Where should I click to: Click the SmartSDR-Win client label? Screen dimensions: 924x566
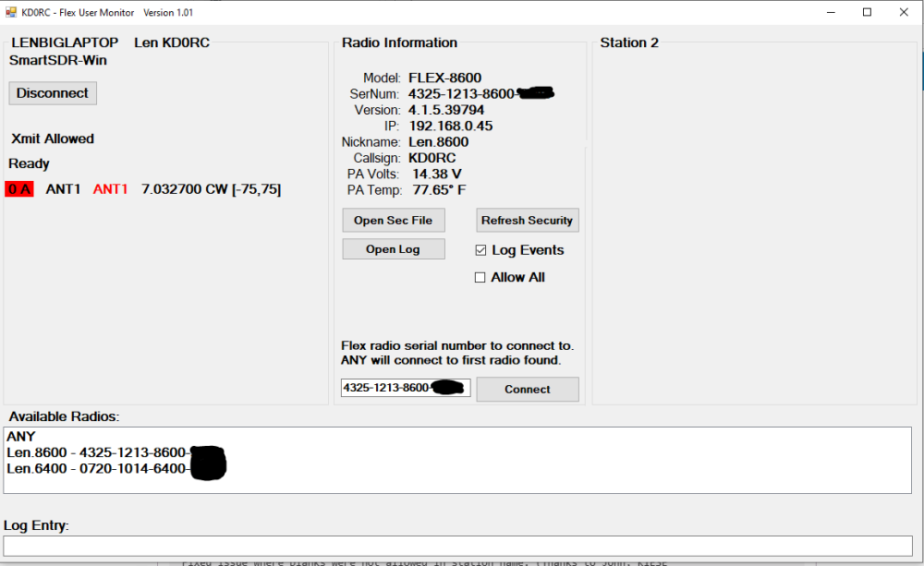(57, 60)
